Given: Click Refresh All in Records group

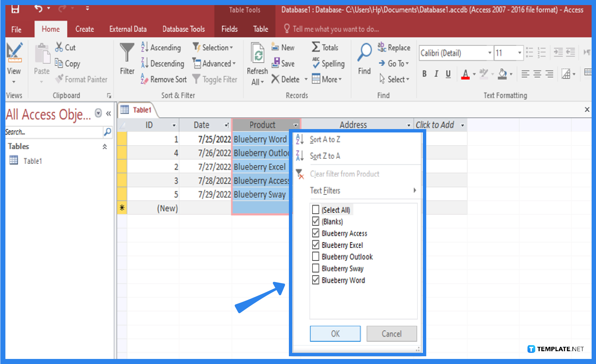Looking at the screenshot, I should pyautogui.click(x=257, y=62).
